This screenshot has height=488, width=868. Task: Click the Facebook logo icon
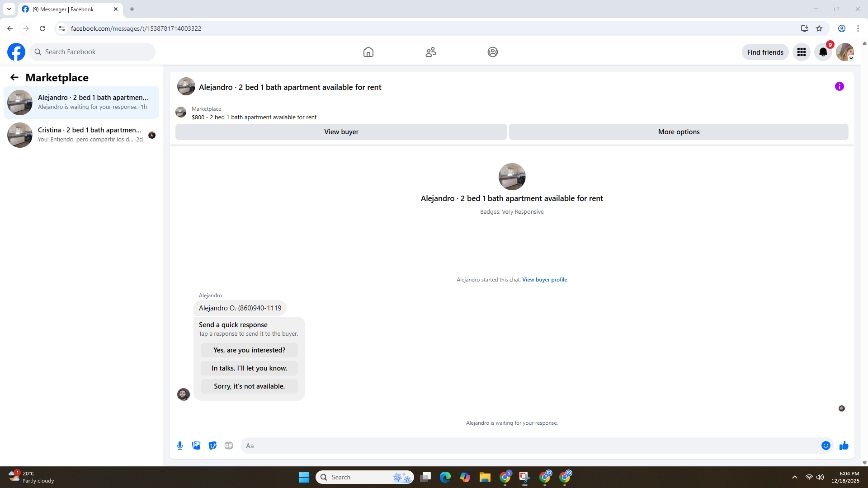click(16, 52)
